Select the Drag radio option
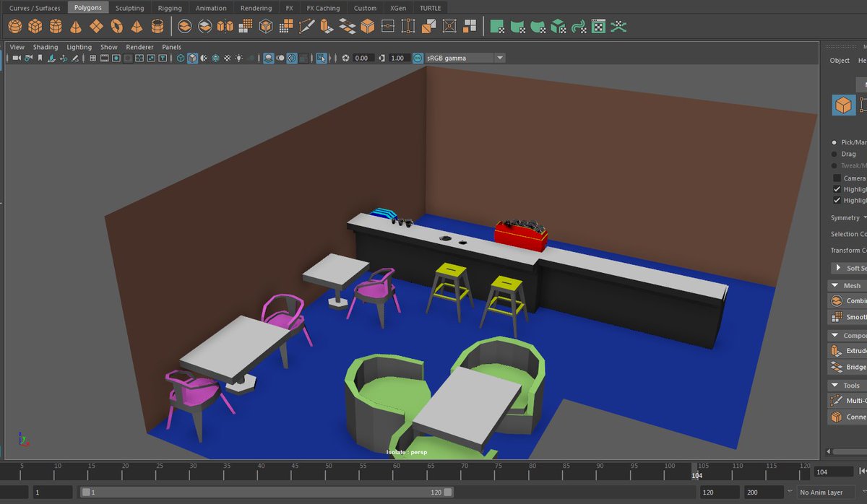The height and width of the screenshot is (504, 867). (834, 154)
